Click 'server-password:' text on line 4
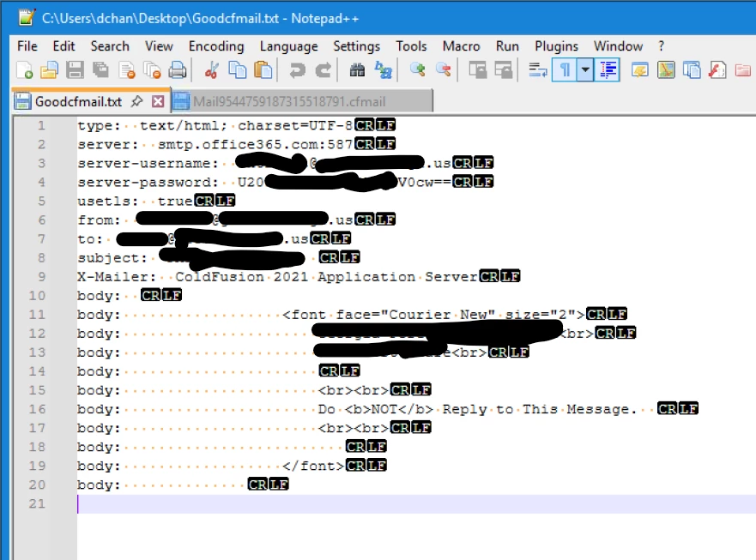Screen dimensions: 756x560 148,182
